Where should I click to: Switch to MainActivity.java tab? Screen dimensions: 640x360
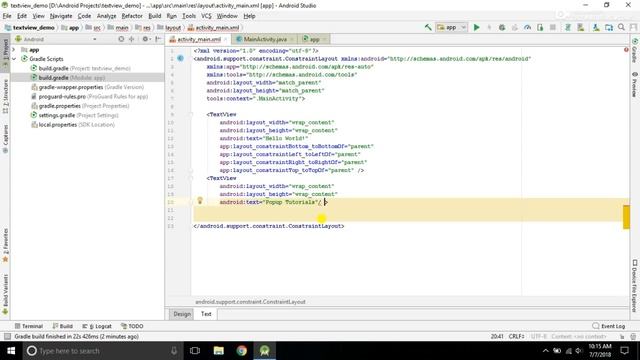pos(264,39)
